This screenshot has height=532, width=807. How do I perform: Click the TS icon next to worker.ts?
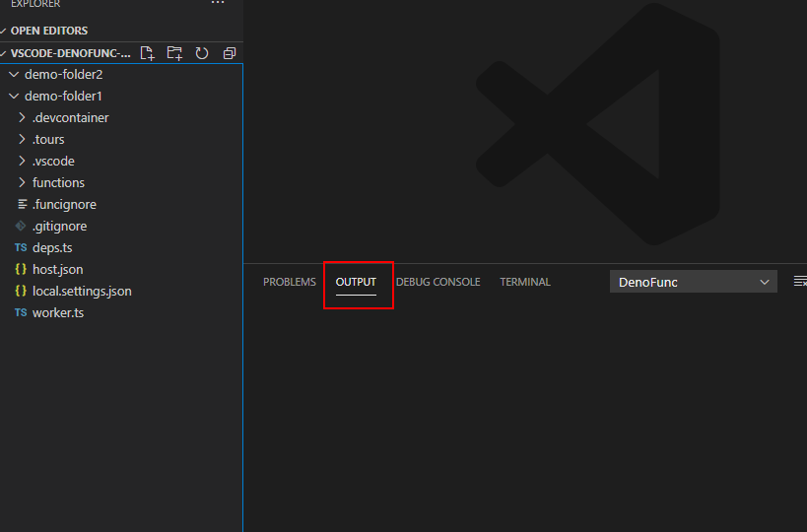tap(21, 312)
